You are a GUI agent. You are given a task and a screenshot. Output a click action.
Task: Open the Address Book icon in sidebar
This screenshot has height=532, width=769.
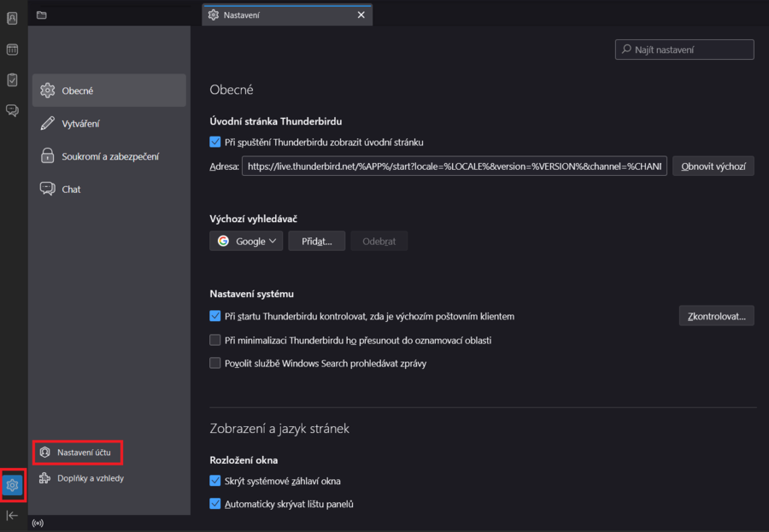(12, 19)
